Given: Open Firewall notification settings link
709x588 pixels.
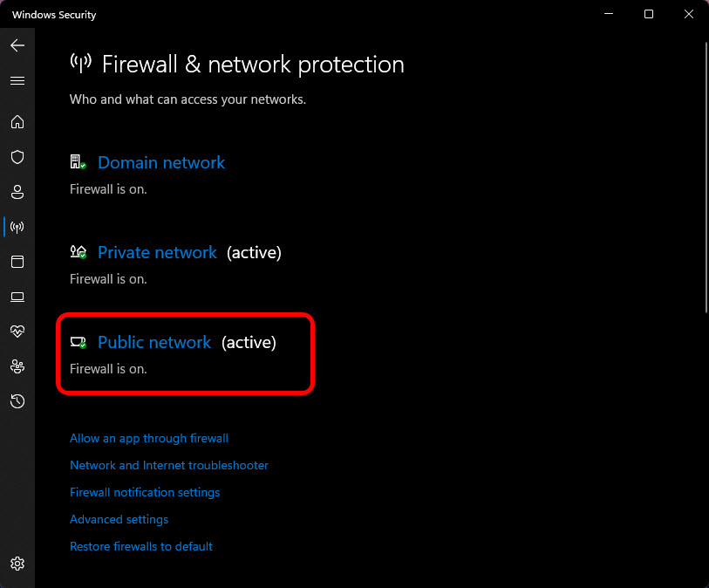Looking at the screenshot, I should tap(145, 493).
